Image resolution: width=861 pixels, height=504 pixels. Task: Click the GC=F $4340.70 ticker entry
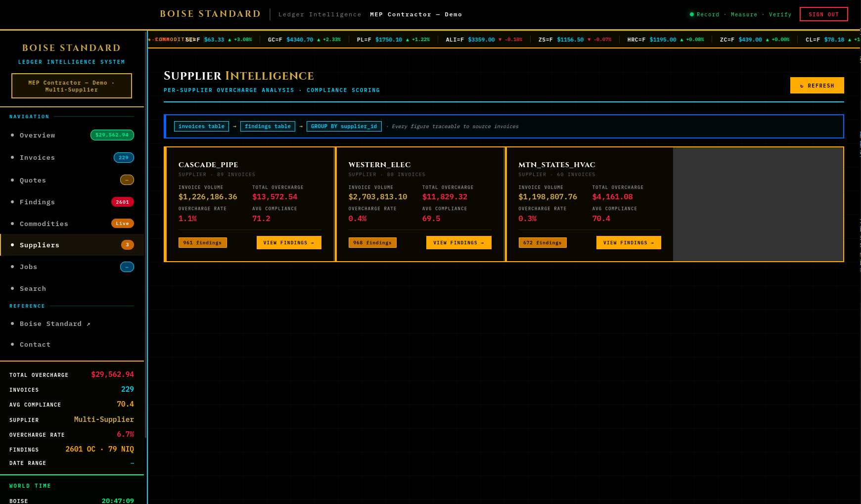pyautogui.click(x=304, y=40)
